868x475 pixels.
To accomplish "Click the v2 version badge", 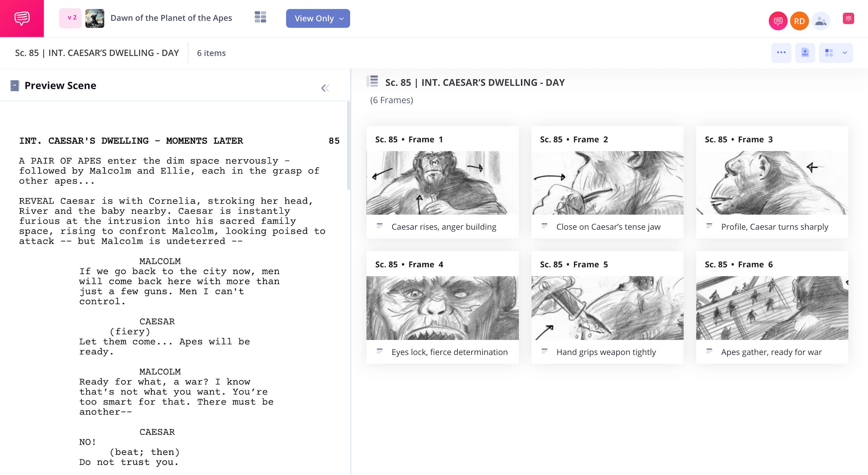I will (x=70, y=18).
